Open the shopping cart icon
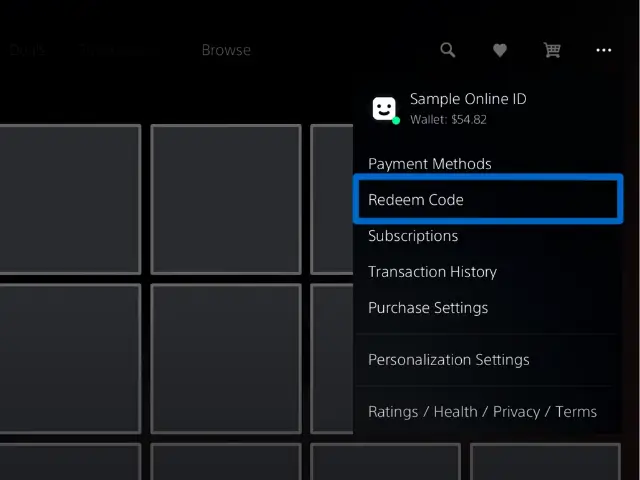The width and height of the screenshot is (640, 480). pos(552,50)
